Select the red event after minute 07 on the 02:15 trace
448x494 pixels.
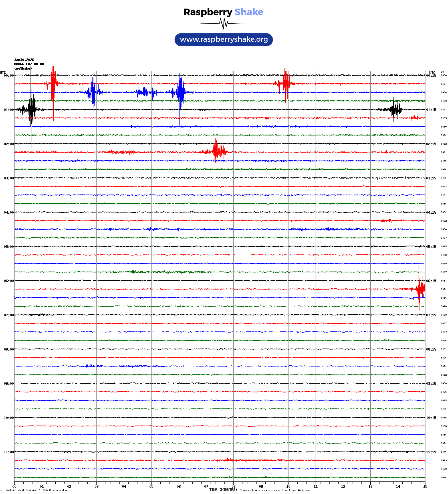(217, 152)
